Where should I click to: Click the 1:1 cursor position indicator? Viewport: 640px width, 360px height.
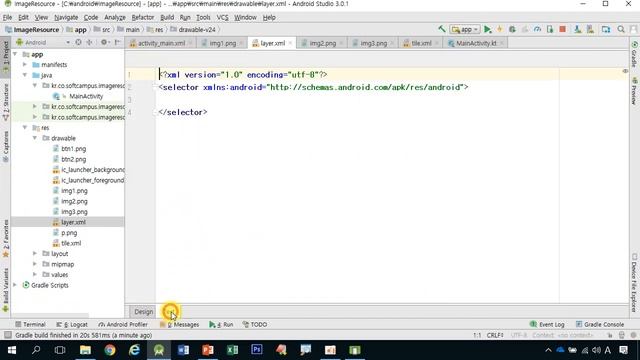coord(477,335)
